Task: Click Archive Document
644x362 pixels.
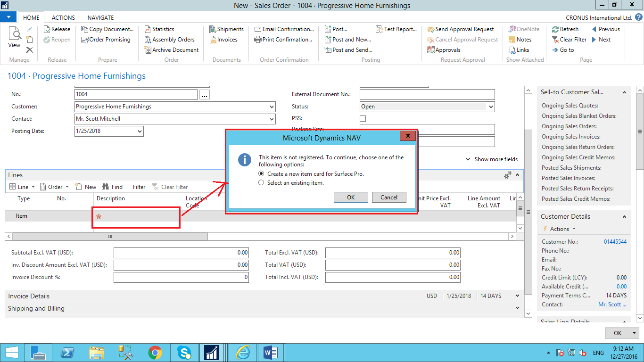Action: (x=171, y=50)
